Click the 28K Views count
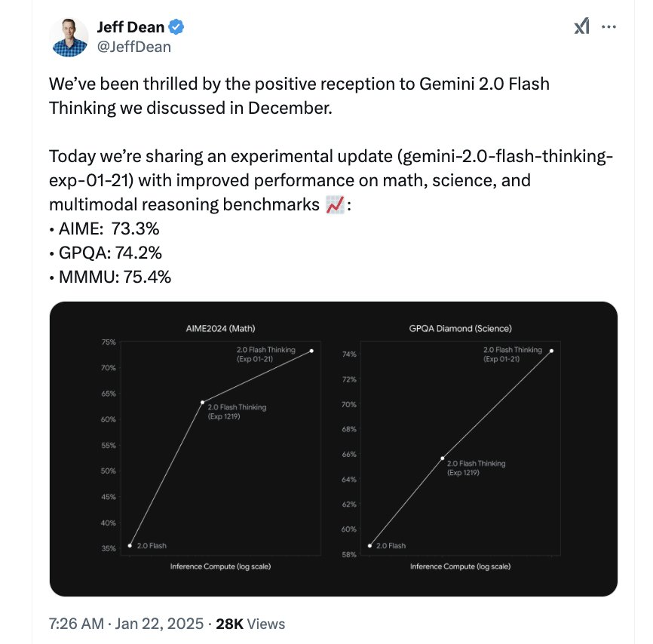Viewport: 653px width, 644px height. 250,624
